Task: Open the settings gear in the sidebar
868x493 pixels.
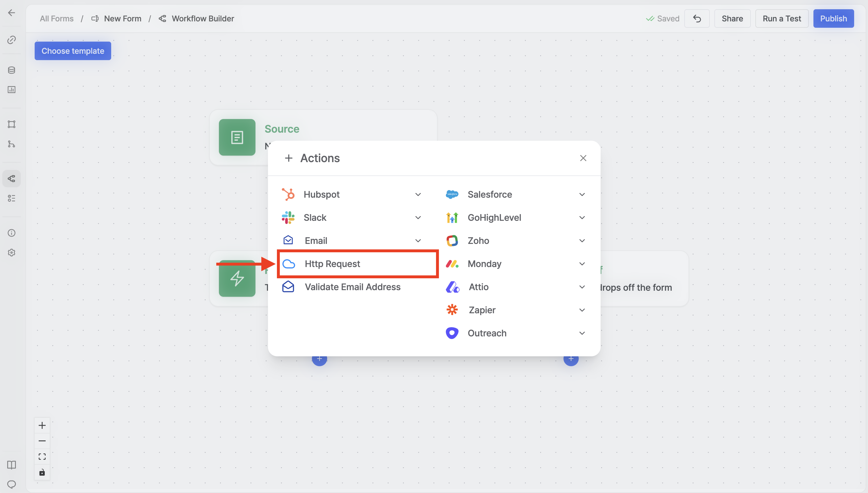Action: click(x=12, y=253)
